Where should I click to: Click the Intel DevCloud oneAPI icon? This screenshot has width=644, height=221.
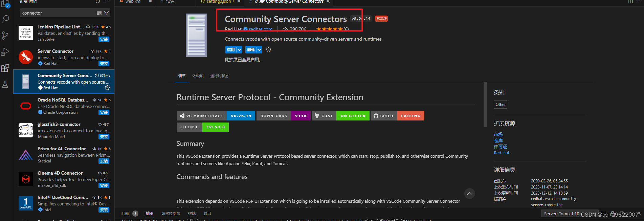point(26,203)
